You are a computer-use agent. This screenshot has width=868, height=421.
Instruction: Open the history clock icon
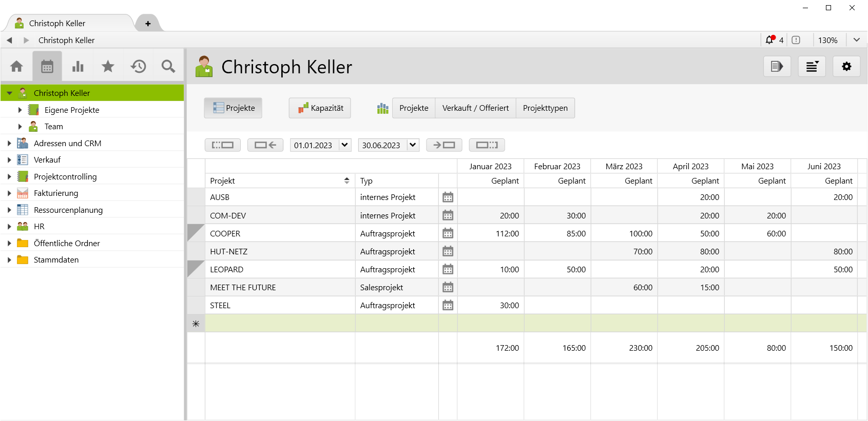tap(138, 66)
